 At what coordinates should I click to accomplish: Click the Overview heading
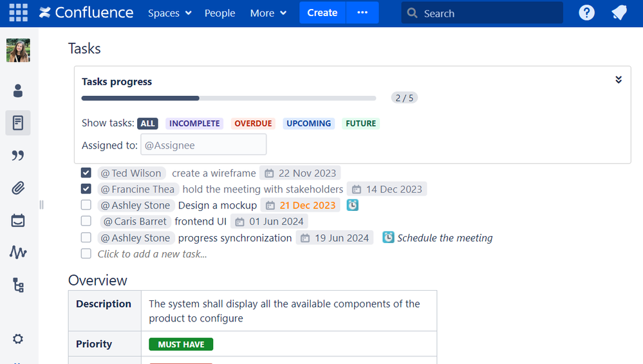[x=98, y=280]
